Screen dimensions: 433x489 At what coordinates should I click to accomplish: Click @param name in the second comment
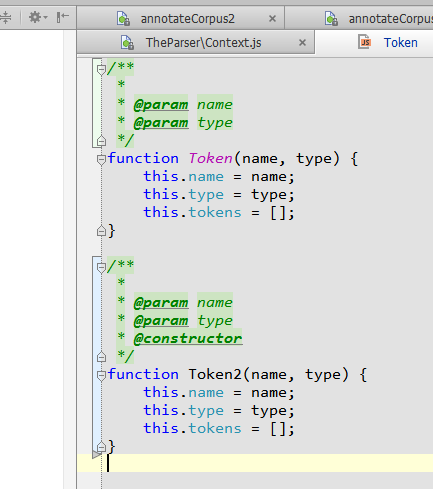click(183, 303)
